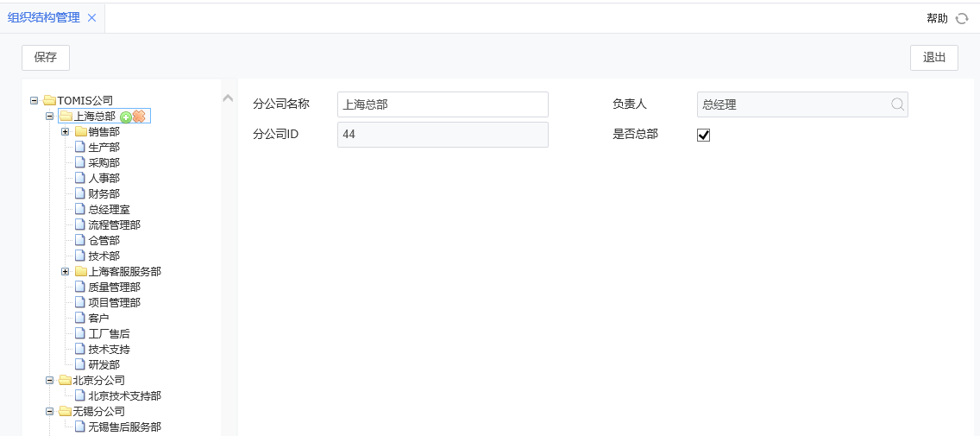Collapse the 无锡分公司 branch
The height and width of the screenshot is (436, 980).
tap(49, 411)
